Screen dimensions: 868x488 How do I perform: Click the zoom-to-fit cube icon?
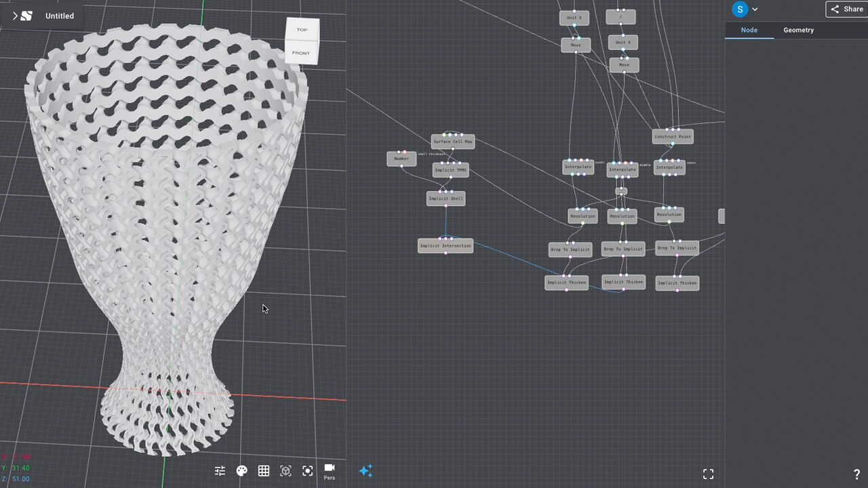pyautogui.click(x=285, y=471)
